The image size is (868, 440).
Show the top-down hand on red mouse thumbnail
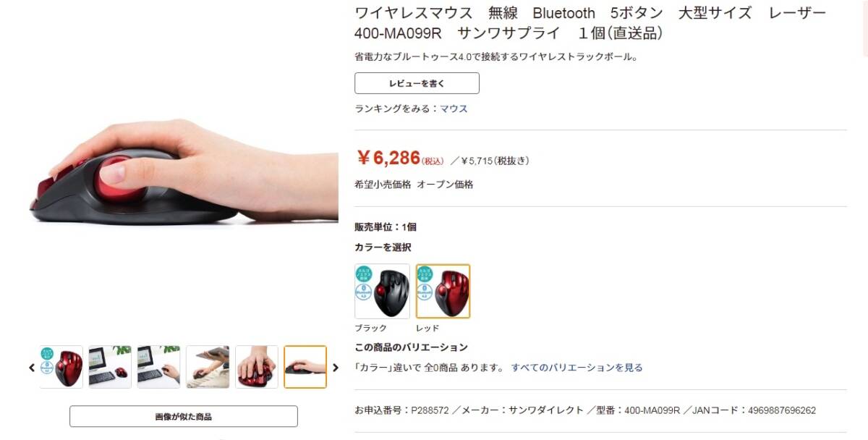tap(257, 367)
